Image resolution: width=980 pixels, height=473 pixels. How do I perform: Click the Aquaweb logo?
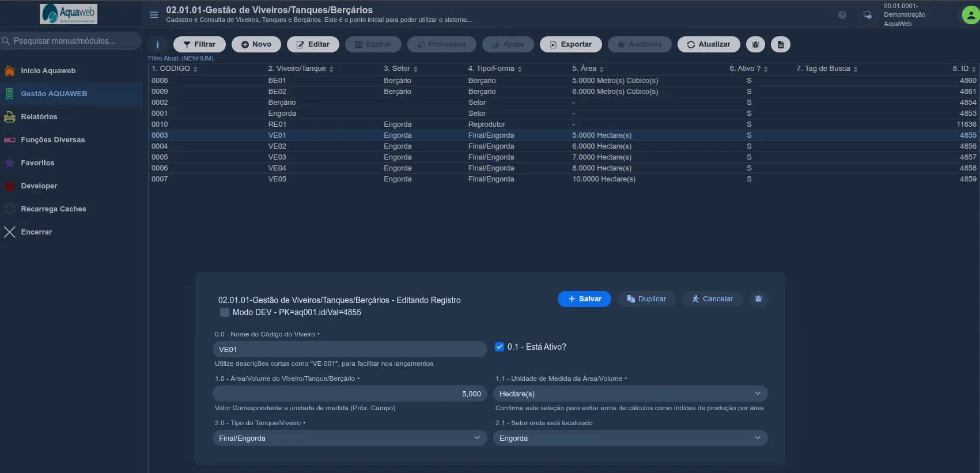69,14
